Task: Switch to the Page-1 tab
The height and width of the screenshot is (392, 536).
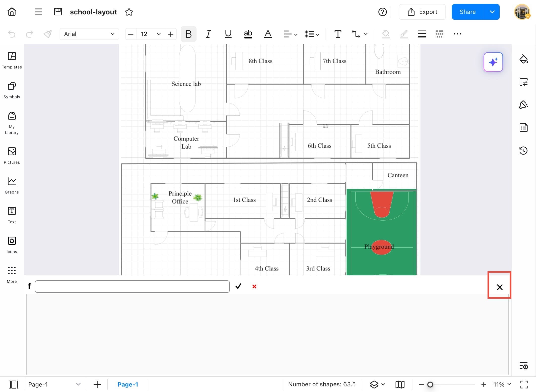Action: (x=128, y=384)
